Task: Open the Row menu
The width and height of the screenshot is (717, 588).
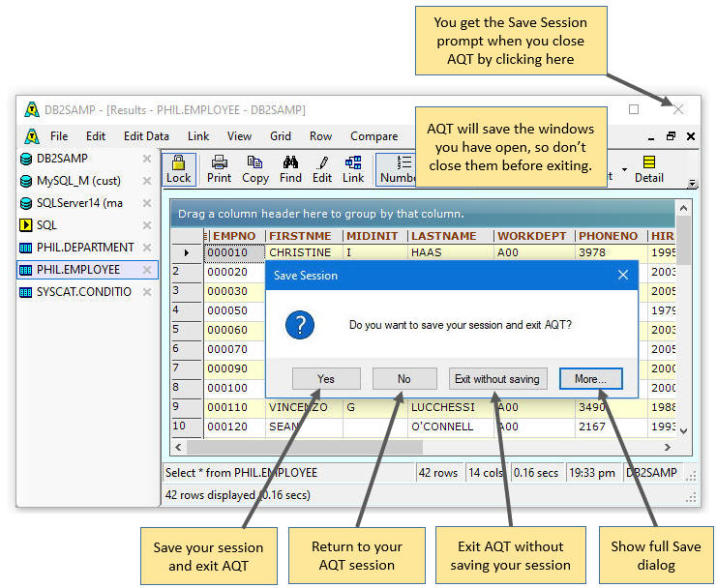Action: pyautogui.click(x=320, y=136)
